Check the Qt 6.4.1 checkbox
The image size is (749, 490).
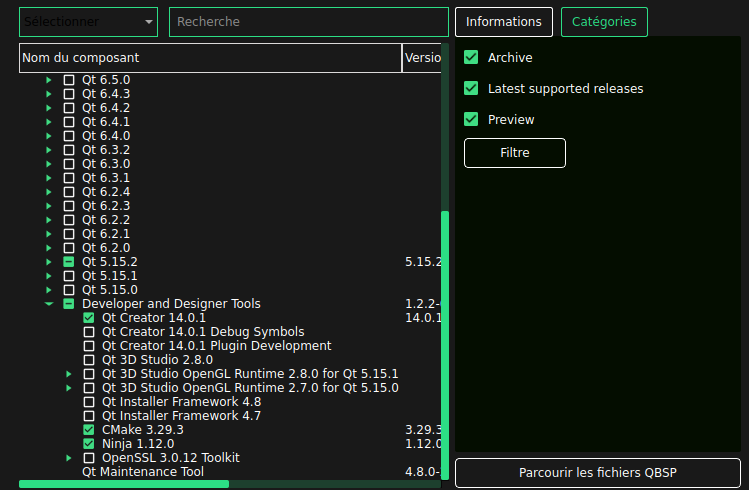[69, 122]
